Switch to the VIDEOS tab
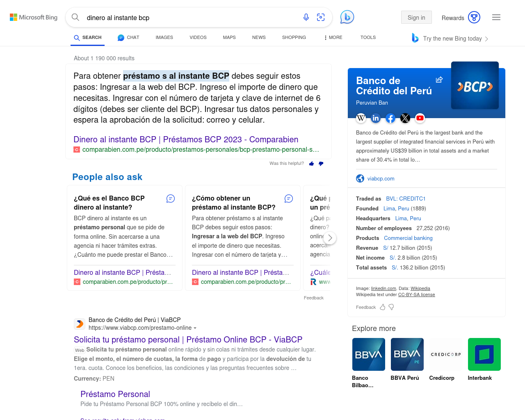Screen dimensions: 525x420 (x=198, y=37)
